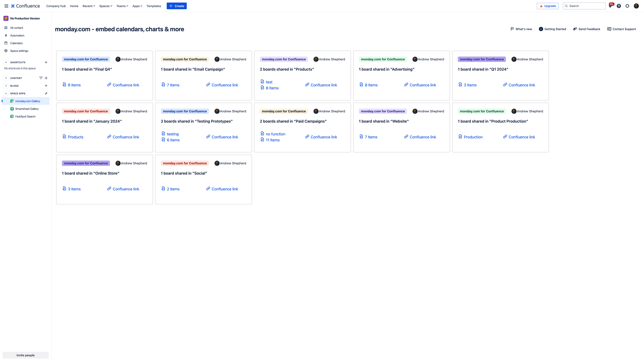
Task: Select monday.com Gallery in Space Apps
Action: pyautogui.click(x=25, y=101)
